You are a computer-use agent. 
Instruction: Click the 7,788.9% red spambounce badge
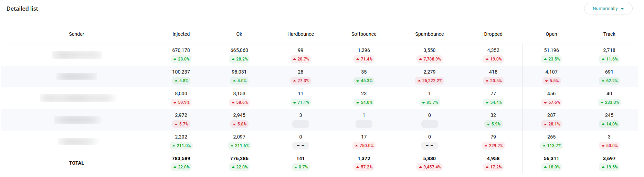(x=429, y=59)
